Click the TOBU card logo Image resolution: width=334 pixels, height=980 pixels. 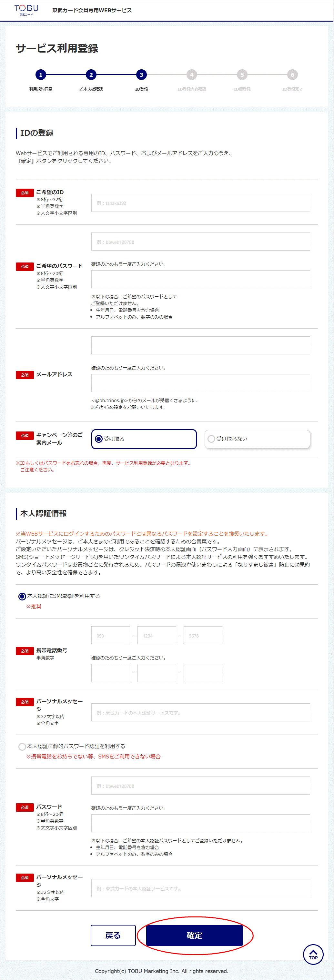[26, 10]
